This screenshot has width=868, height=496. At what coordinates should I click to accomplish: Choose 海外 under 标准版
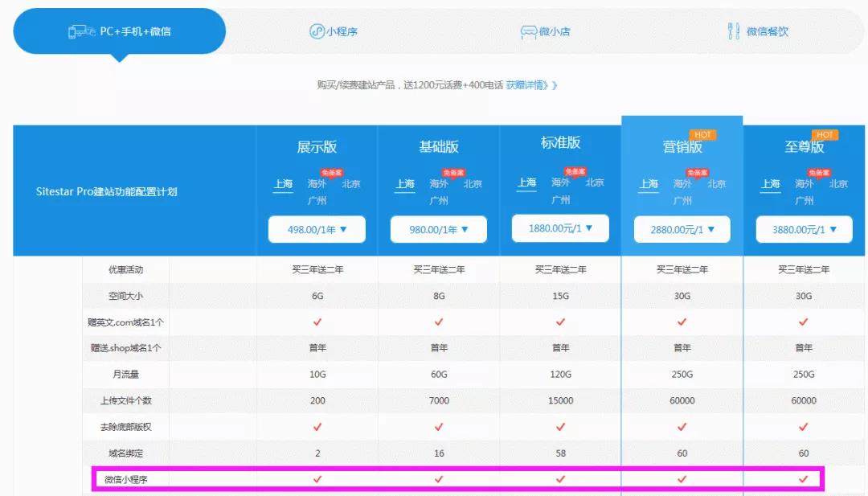tap(560, 182)
